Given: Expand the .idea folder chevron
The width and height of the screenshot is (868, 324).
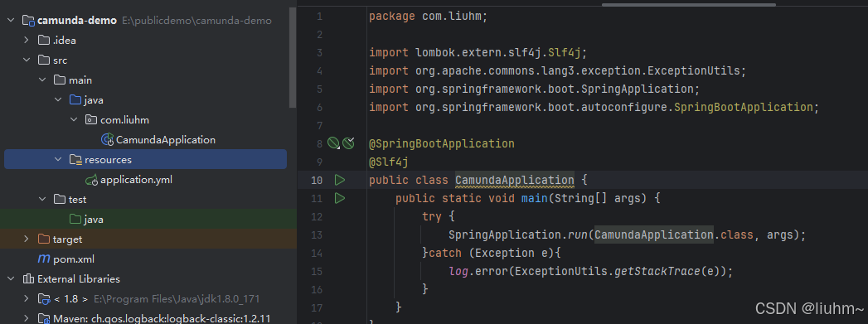Looking at the screenshot, I should tap(26, 41).
